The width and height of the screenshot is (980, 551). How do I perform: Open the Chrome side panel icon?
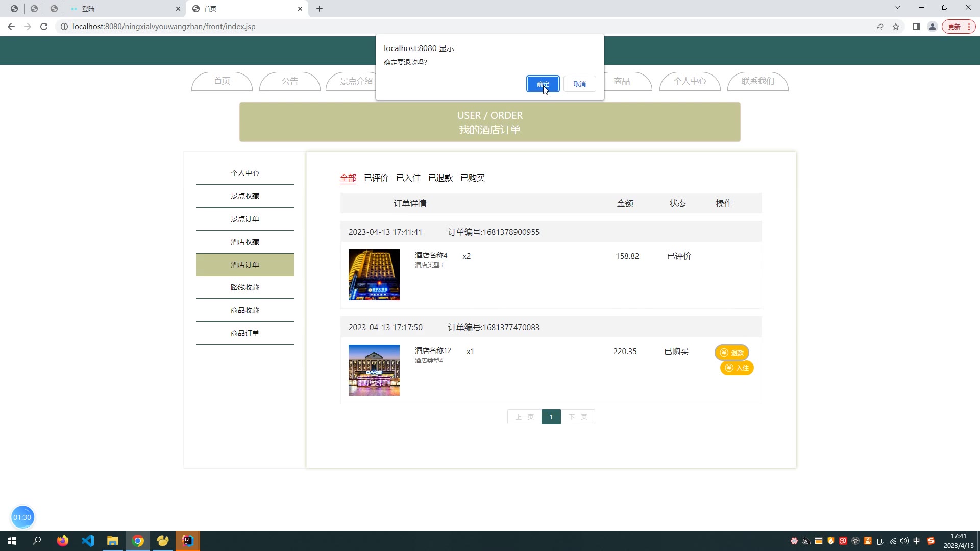pos(916,27)
